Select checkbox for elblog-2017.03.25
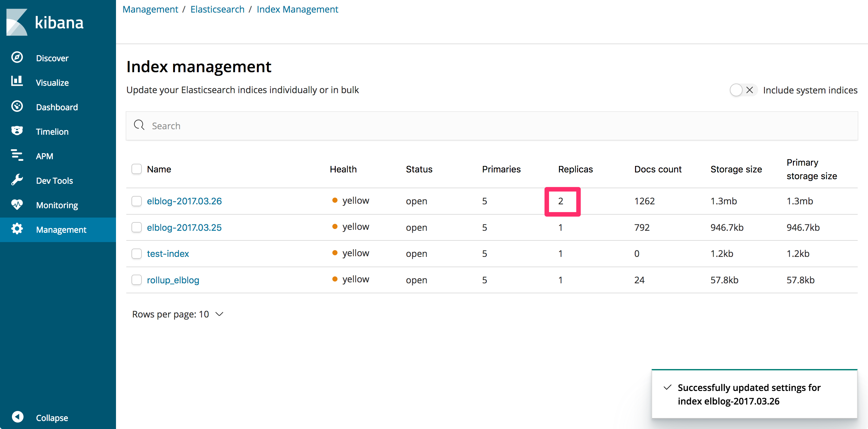 pyautogui.click(x=137, y=227)
